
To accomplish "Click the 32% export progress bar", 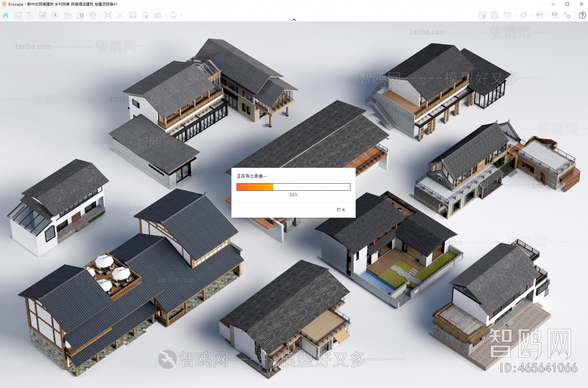I will (x=293, y=187).
